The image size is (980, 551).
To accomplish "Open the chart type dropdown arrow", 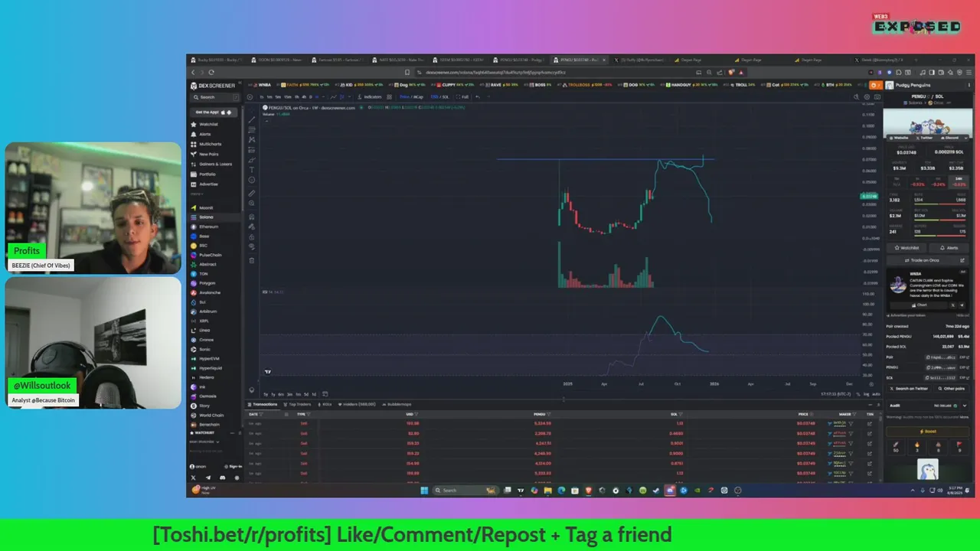I will point(349,97).
